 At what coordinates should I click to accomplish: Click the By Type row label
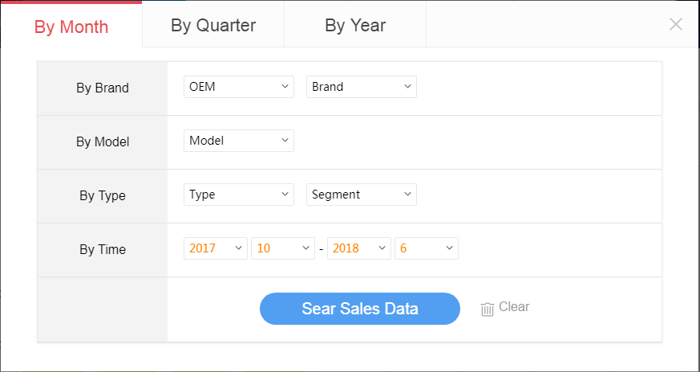pyautogui.click(x=103, y=196)
